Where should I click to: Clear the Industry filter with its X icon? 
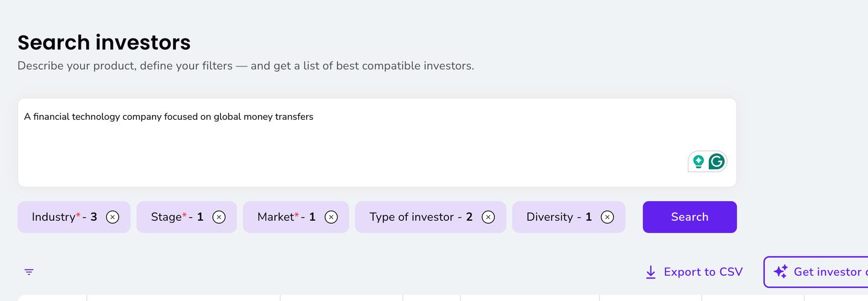pos(113,217)
